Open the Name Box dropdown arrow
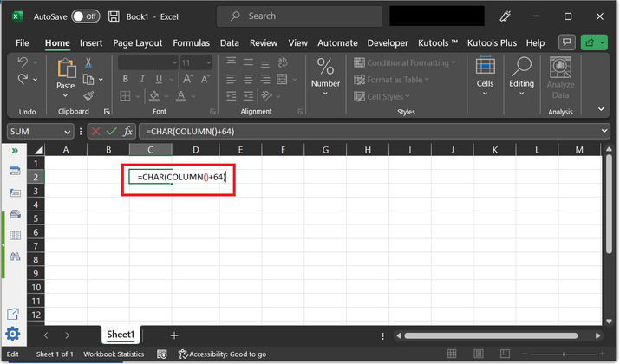Viewport: 620px width, 364px height. pos(68,132)
